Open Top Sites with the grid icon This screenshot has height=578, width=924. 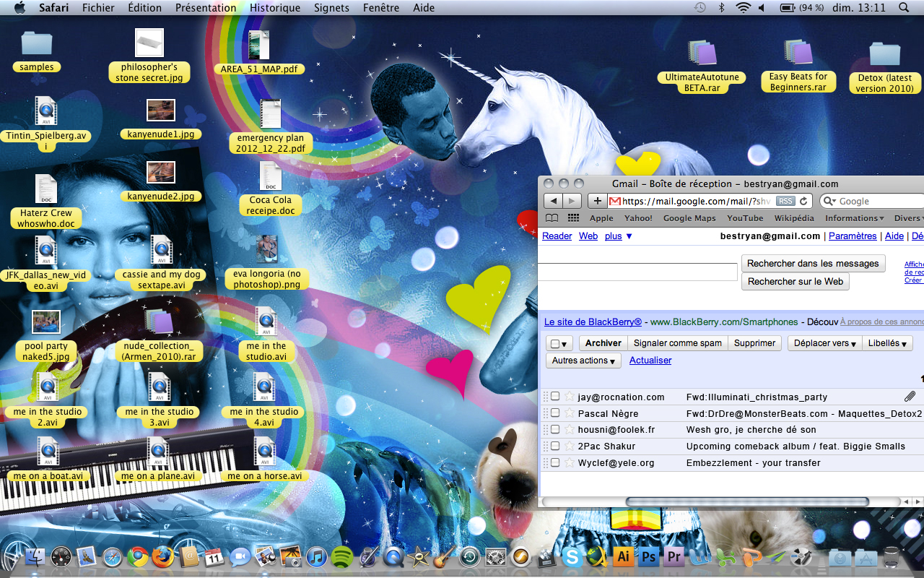[574, 218]
